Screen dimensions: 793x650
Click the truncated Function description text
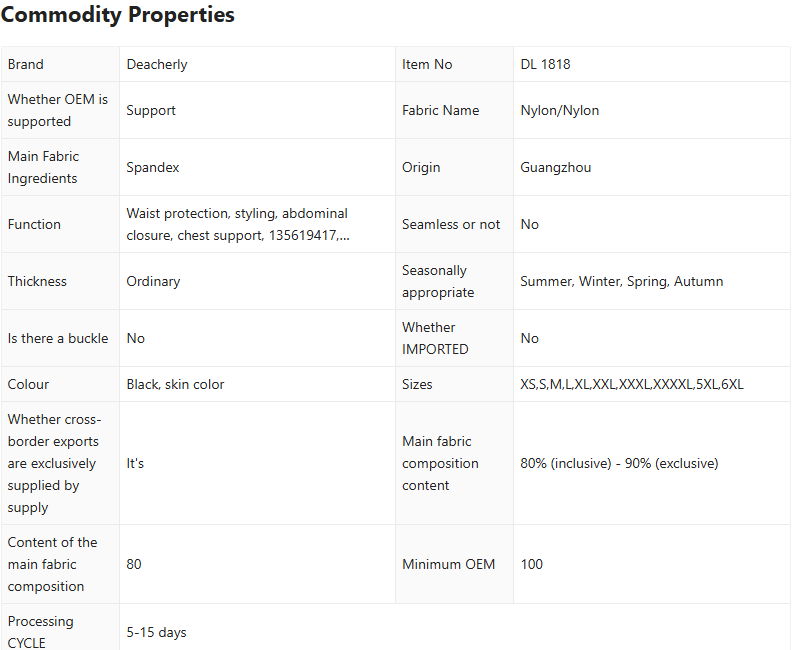pos(237,224)
